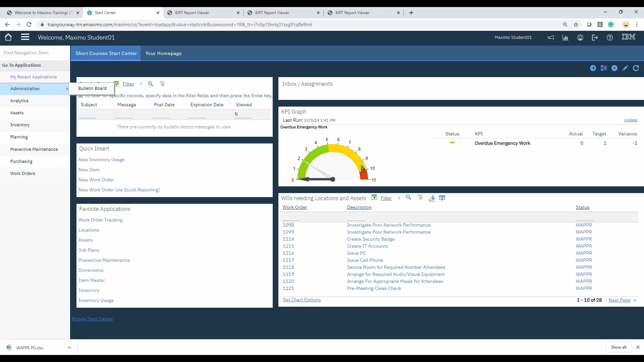Open search magnifier on WOs table

point(409,198)
